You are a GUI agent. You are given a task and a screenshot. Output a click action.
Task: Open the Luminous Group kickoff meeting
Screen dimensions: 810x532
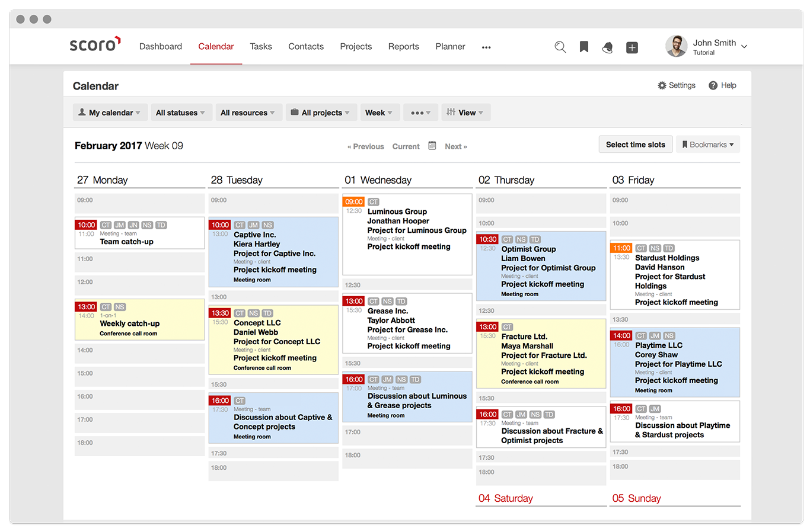[x=407, y=235]
